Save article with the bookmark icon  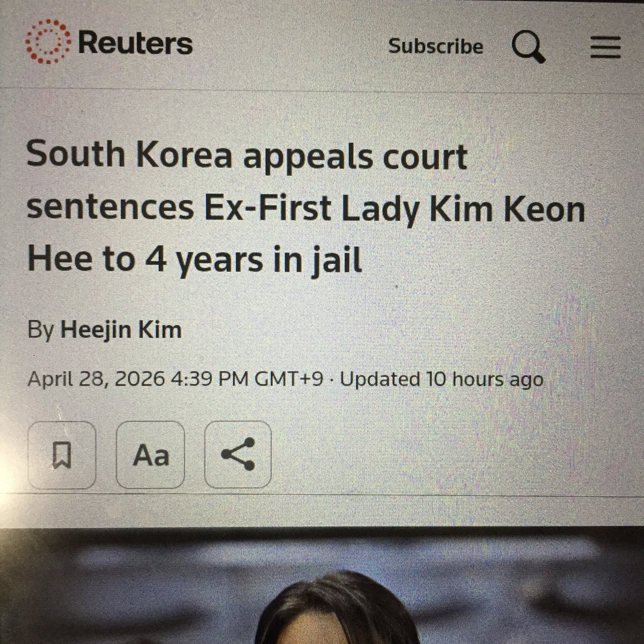[62, 455]
